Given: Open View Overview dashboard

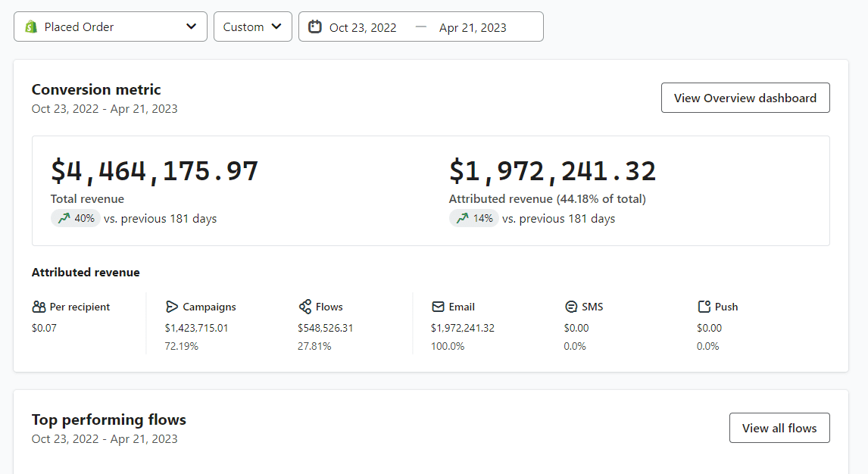Looking at the screenshot, I should (745, 98).
